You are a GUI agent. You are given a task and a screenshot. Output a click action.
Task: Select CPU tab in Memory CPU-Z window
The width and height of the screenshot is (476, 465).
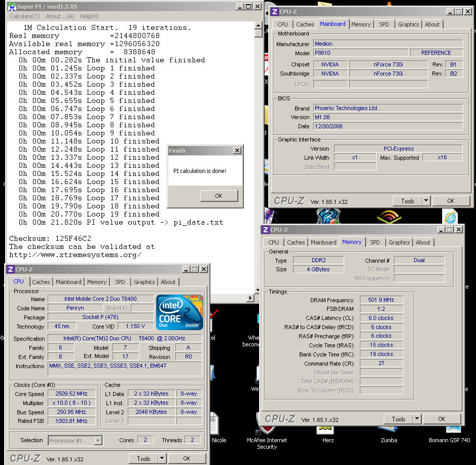(x=273, y=242)
